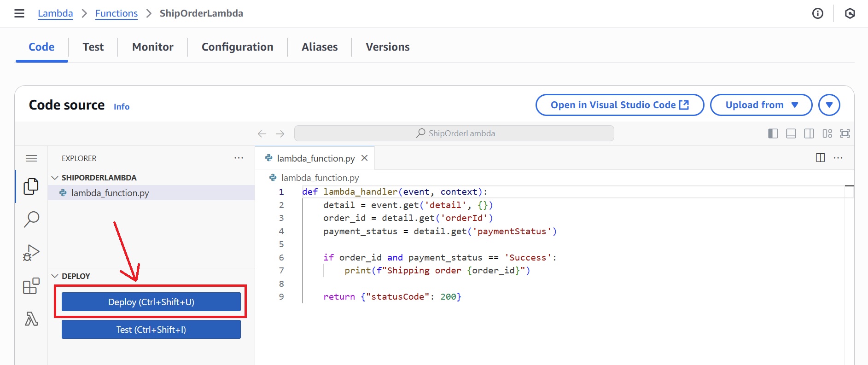Open customize layout icon

[x=827, y=133]
